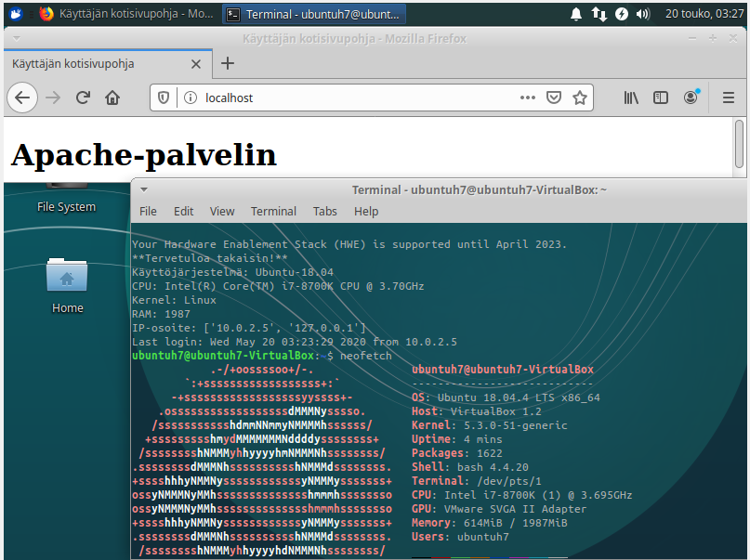The image size is (750, 560).
Task: Reload the localhost page in Firefox
Action: point(83,98)
